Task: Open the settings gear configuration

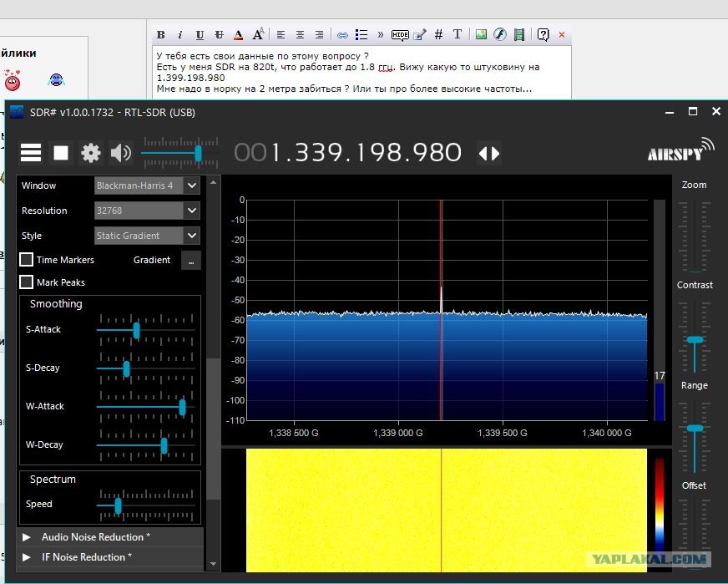Action: 90,152
